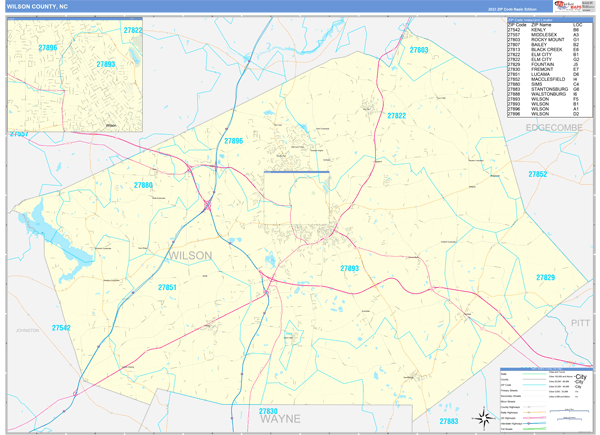The image size is (600, 435).
Task: Click ZIP code label 27851 on map
Action: tap(167, 288)
